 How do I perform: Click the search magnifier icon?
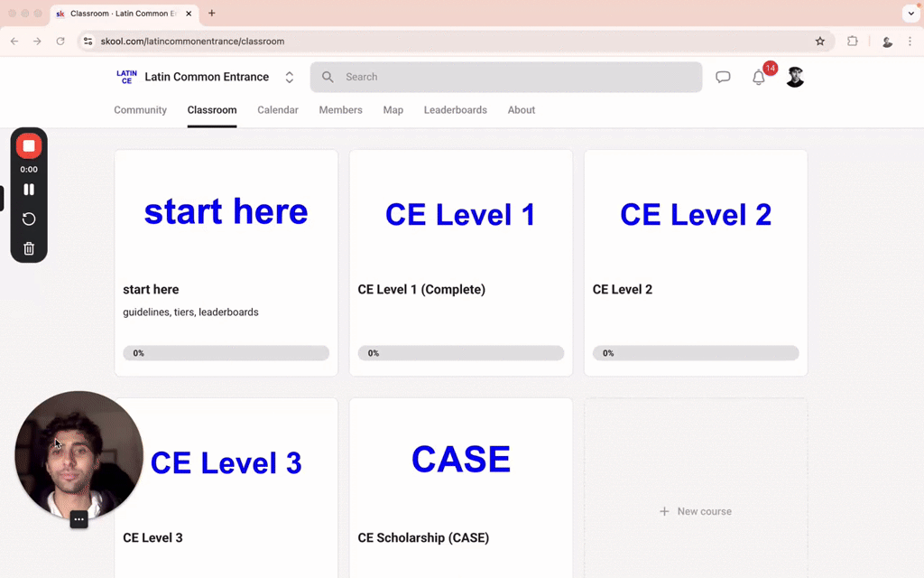click(328, 77)
